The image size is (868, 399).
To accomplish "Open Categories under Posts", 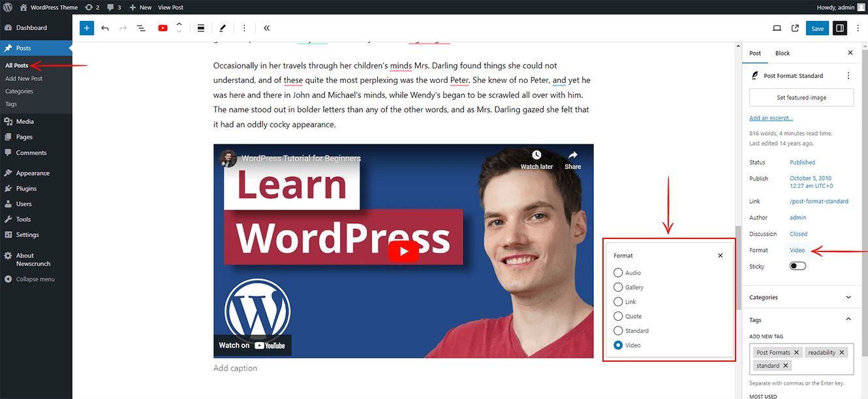I will coord(19,91).
